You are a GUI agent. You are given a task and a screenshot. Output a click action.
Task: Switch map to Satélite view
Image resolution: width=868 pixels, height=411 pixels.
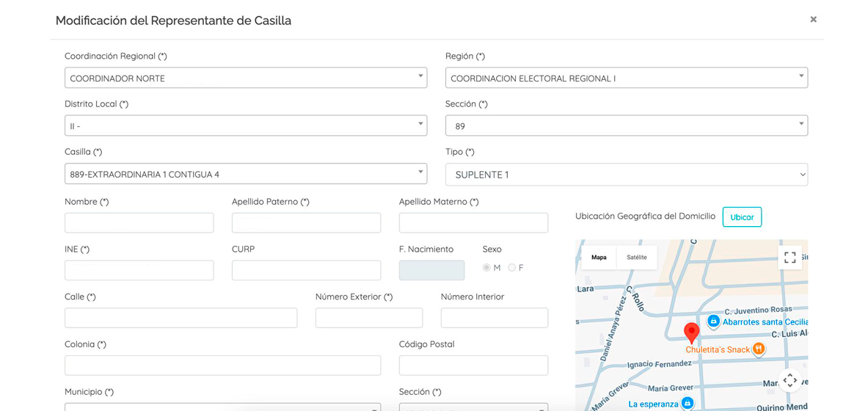[x=636, y=258]
